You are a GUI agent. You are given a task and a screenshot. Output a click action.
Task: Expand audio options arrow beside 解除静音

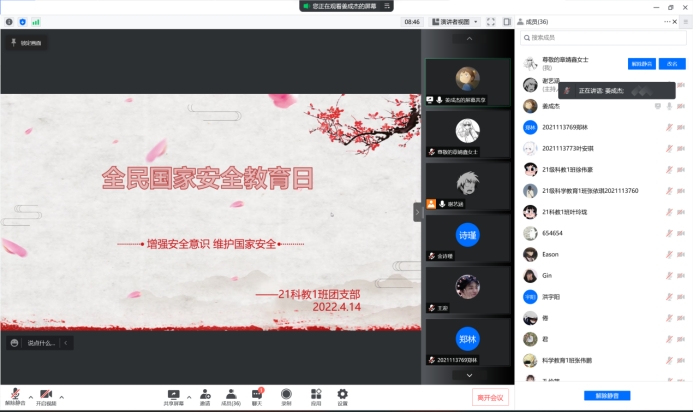30,396
